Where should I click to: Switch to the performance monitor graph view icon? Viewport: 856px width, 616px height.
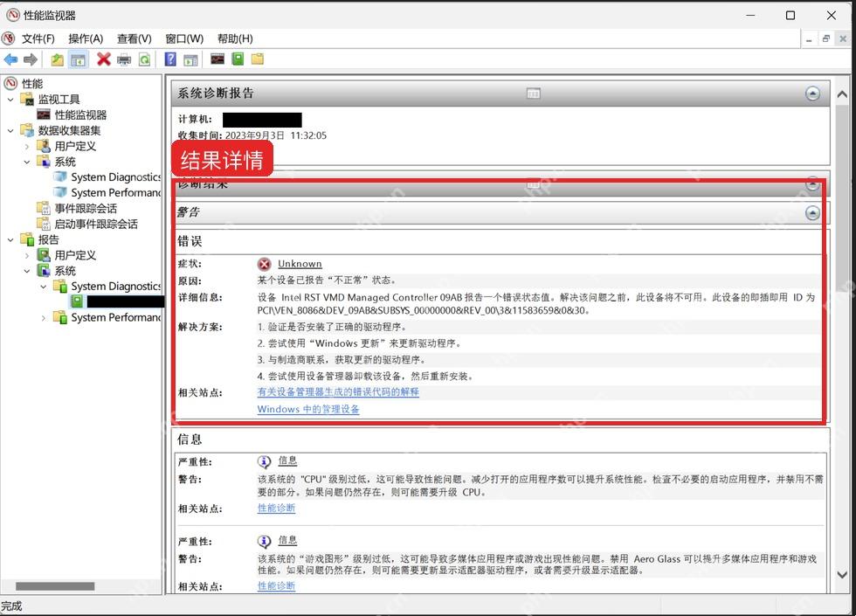click(217, 59)
